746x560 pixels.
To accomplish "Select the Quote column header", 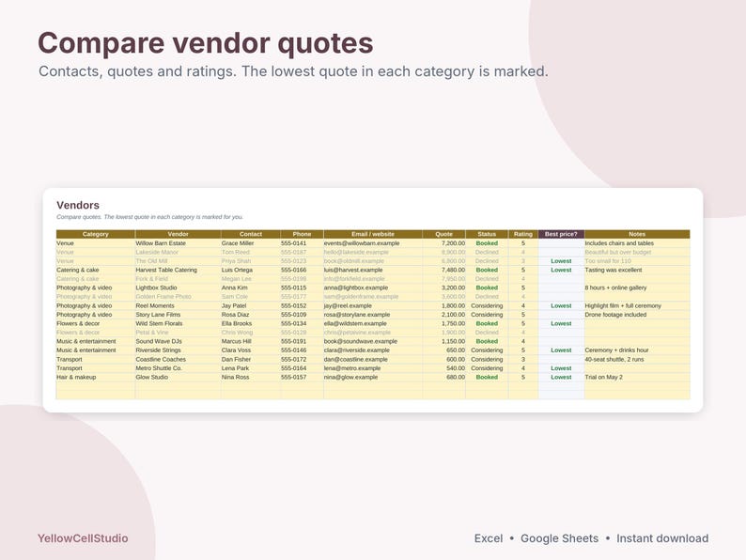I will (443, 234).
